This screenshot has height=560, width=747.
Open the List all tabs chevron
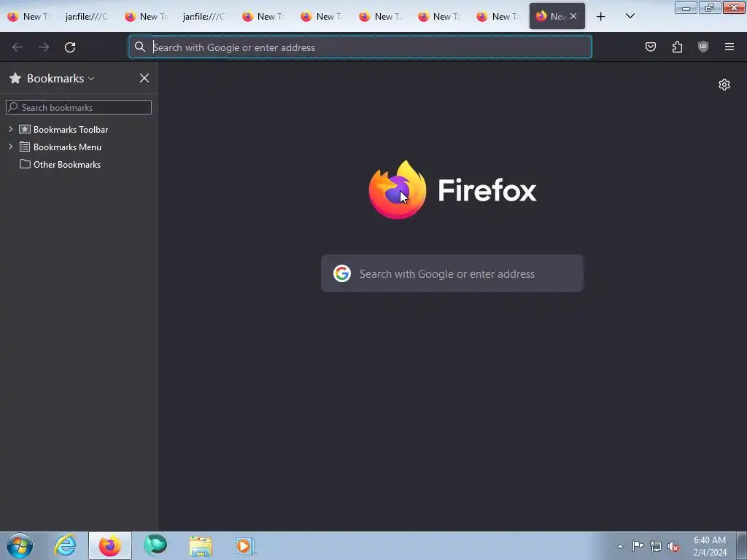[x=630, y=16]
